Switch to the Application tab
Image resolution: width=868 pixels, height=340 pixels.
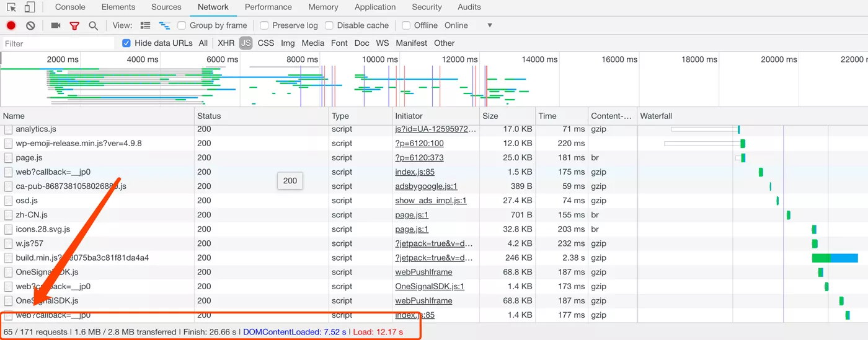click(x=375, y=7)
